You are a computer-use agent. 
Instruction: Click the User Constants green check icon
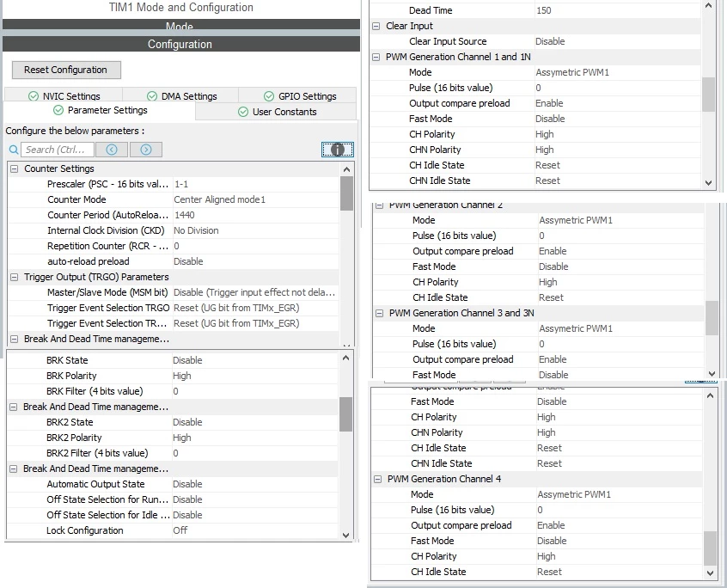pos(243,112)
